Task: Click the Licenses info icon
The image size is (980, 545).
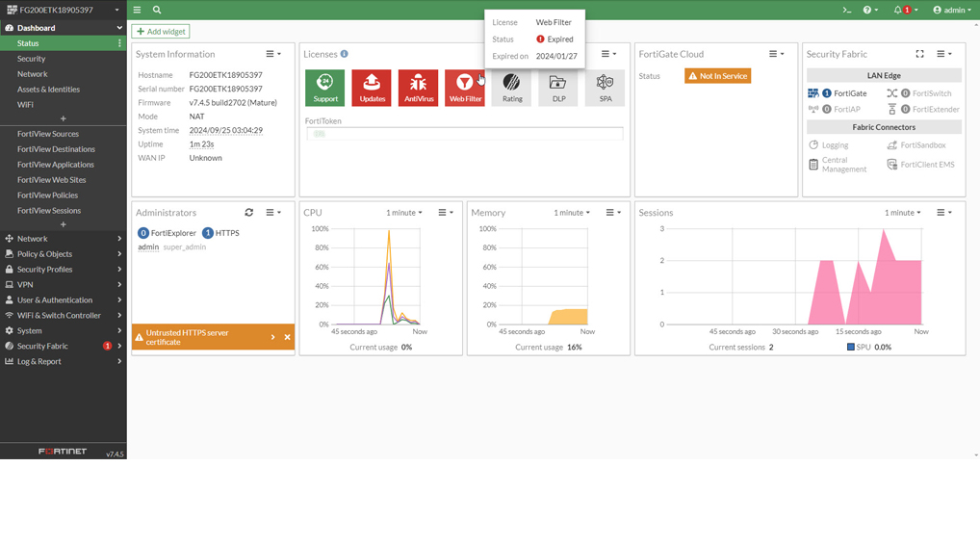Action: pyautogui.click(x=345, y=54)
